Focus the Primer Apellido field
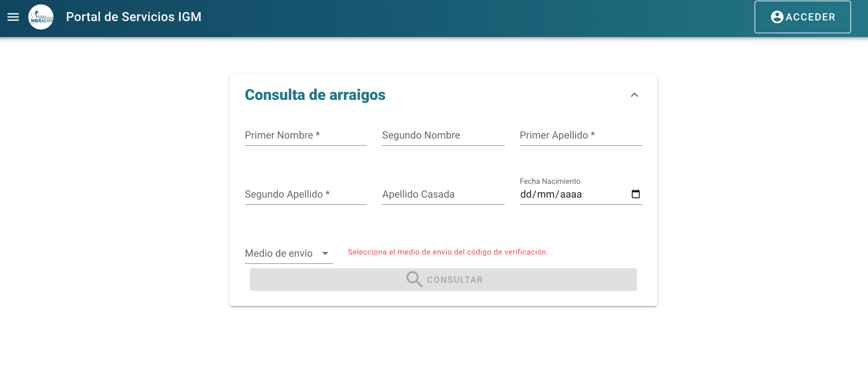Screen dimensions: 868x377 (x=580, y=135)
